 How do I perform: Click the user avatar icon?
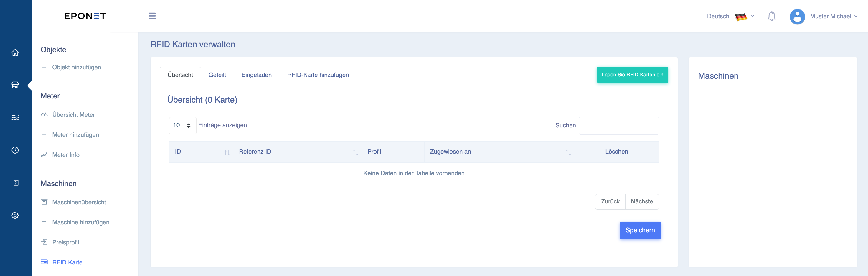(x=797, y=16)
